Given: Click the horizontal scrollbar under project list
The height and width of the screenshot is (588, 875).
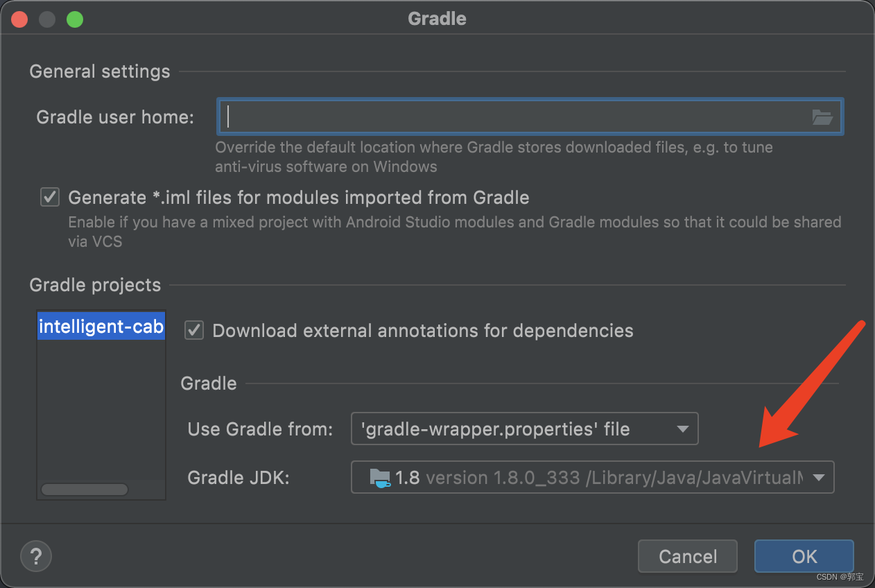Looking at the screenshot, I should tap(84, 489).
